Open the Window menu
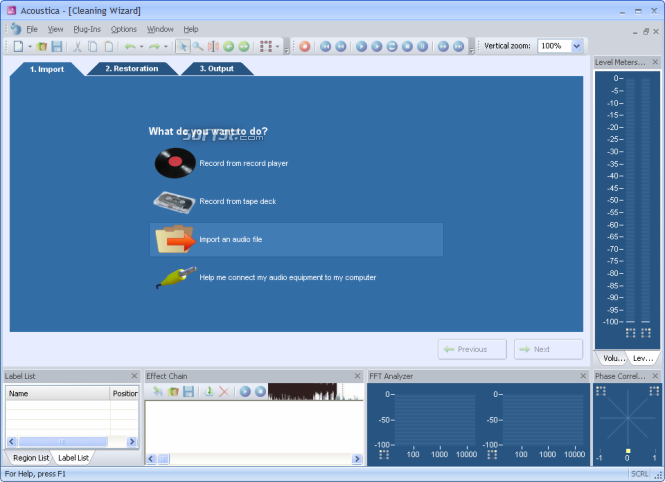 160,29
